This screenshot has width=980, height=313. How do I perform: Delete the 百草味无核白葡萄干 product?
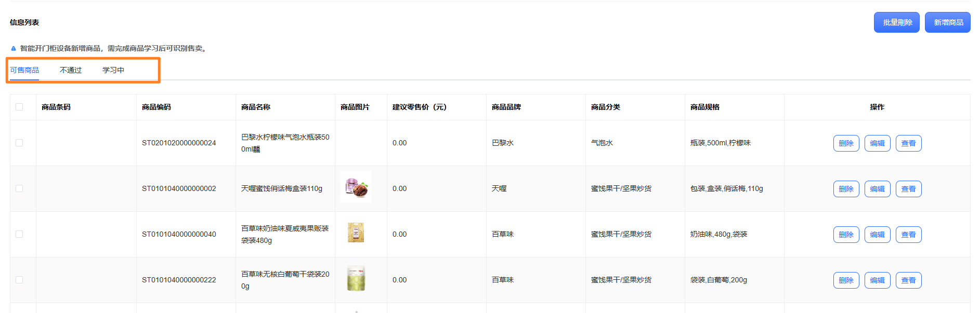click(846, 280)
